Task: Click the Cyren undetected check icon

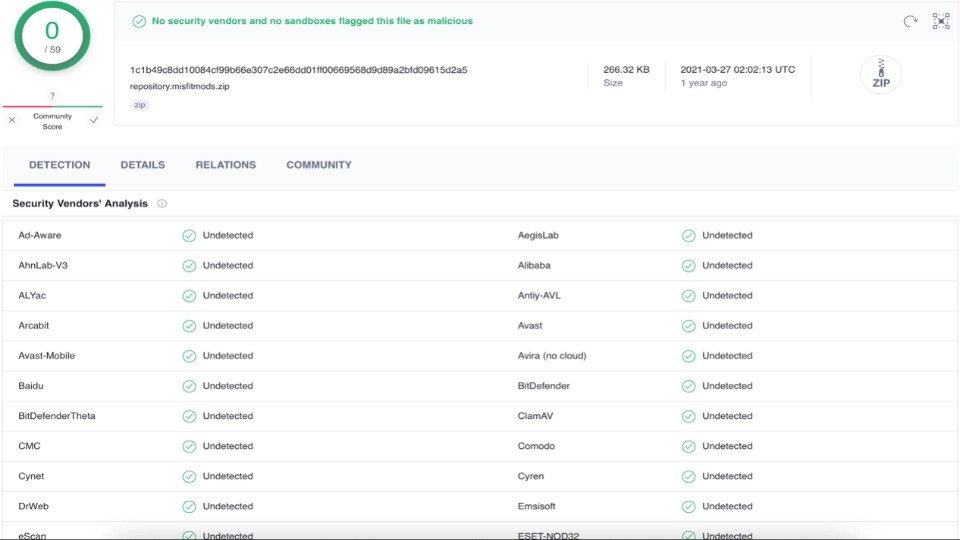Action: (689, 476)
